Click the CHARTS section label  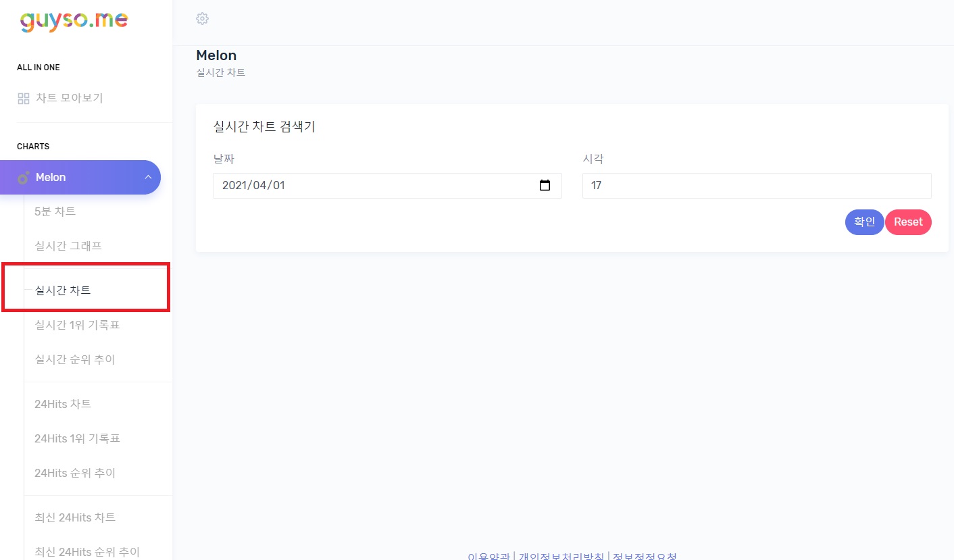[33, 147]
